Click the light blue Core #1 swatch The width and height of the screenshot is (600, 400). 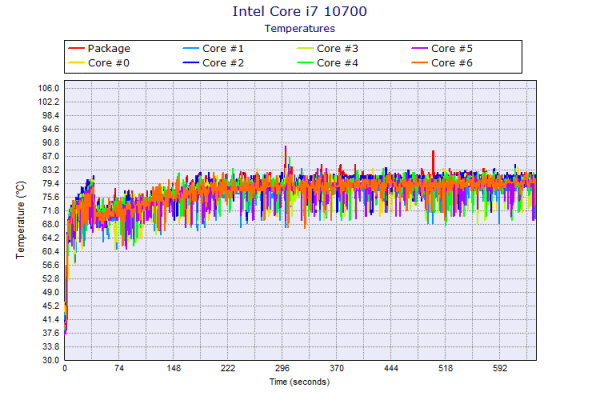point(191,48)
